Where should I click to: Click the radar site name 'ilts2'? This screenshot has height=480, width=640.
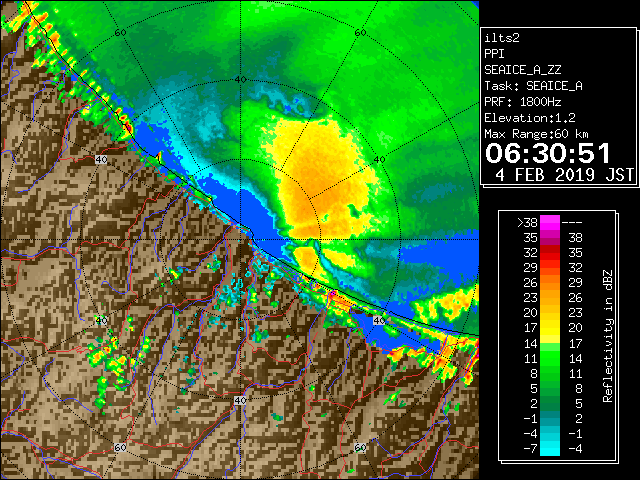502,38
